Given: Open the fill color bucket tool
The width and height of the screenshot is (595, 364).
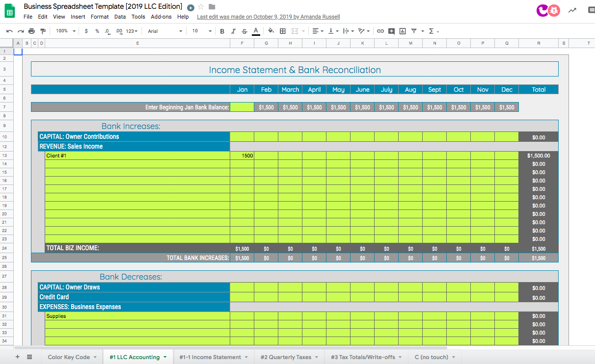Looking at the screenshot, I should click(x=270, y=31).
